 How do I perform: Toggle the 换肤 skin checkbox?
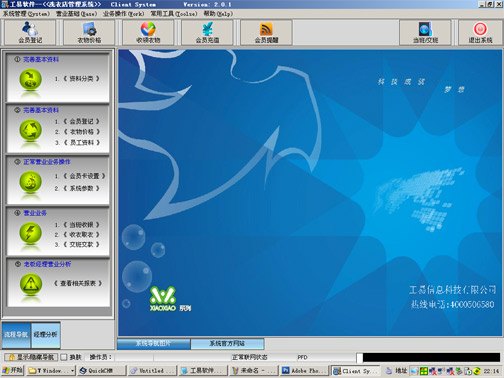[x=64, y=357]
